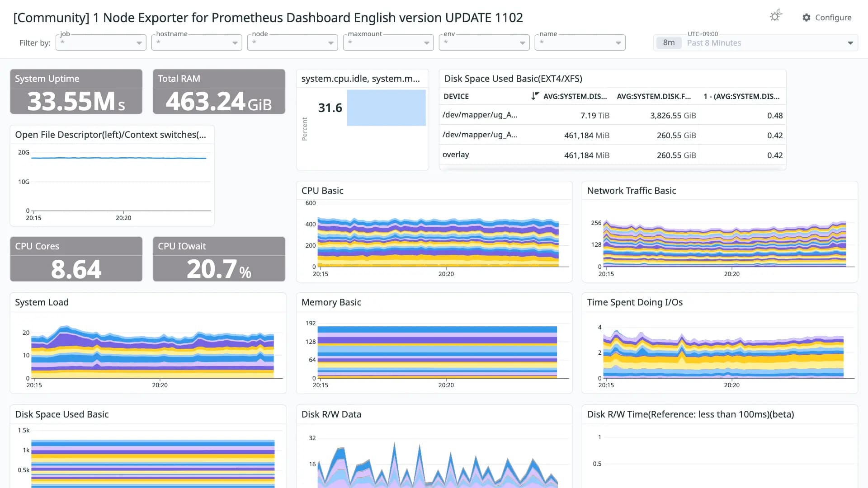868x488 pixels.
Task: Open the name filter dropdown
Action: click(x=580, y=42)
